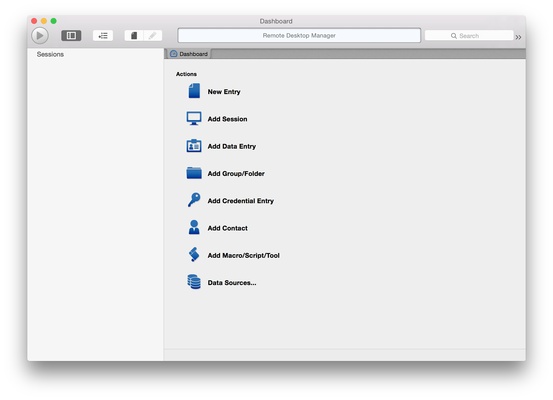
Task: Choose the Add Contact action
Action: coord(227,228)
